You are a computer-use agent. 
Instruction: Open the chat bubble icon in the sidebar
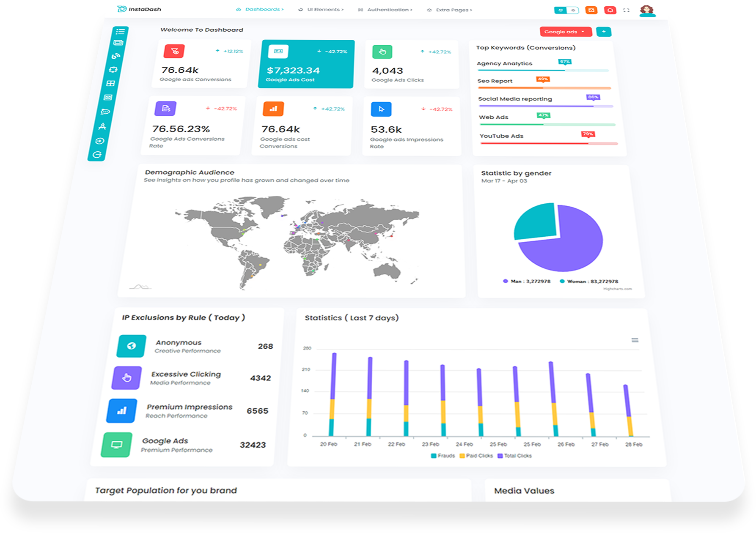pos(105,112)
